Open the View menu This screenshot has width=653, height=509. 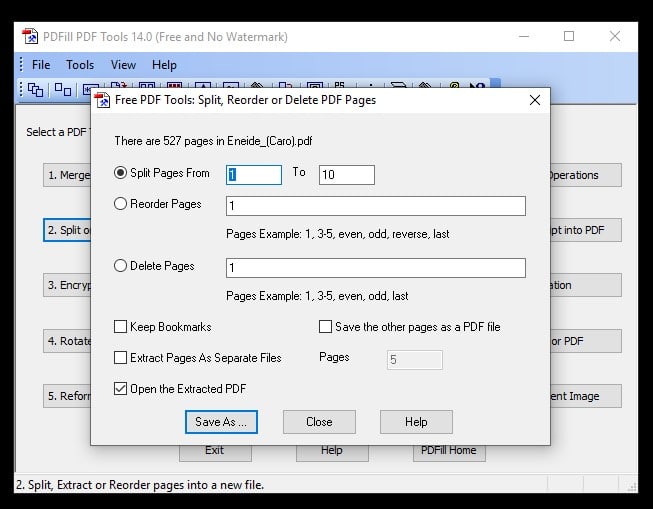123,65
